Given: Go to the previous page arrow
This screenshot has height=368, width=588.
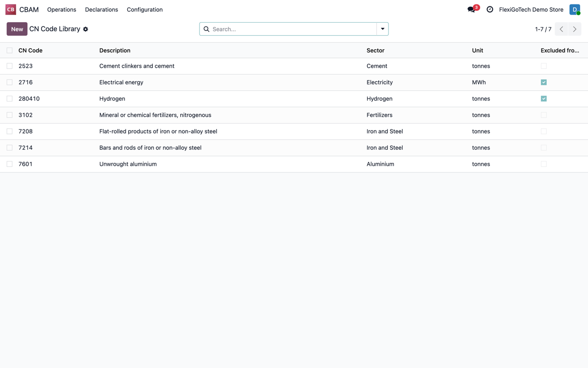Looking at the screenshot, I should click(x=562, y=29).
